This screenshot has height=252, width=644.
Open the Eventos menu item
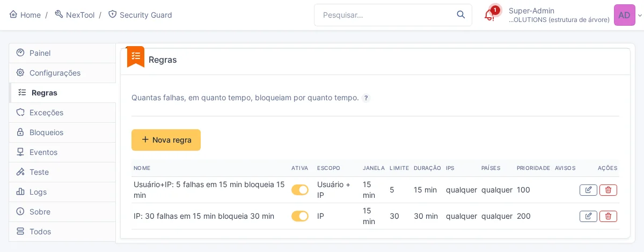(62, 152)
